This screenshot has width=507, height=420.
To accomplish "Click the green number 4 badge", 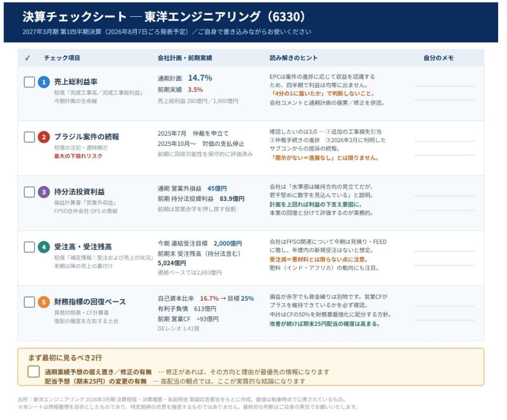I will [44, 247].
